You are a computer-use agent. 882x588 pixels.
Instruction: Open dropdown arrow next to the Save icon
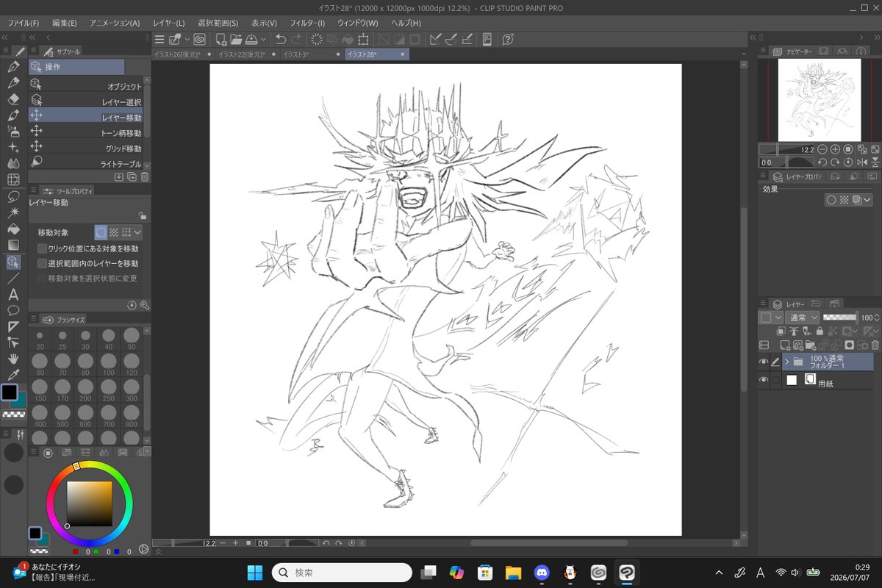(x=262, y=39)
